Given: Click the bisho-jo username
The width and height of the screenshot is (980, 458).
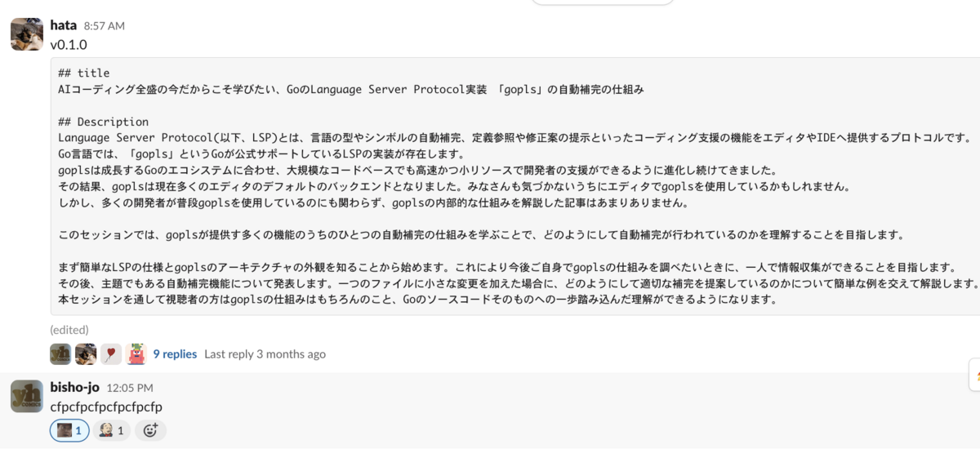Looking at the screenshot, I should click(74, 387).
